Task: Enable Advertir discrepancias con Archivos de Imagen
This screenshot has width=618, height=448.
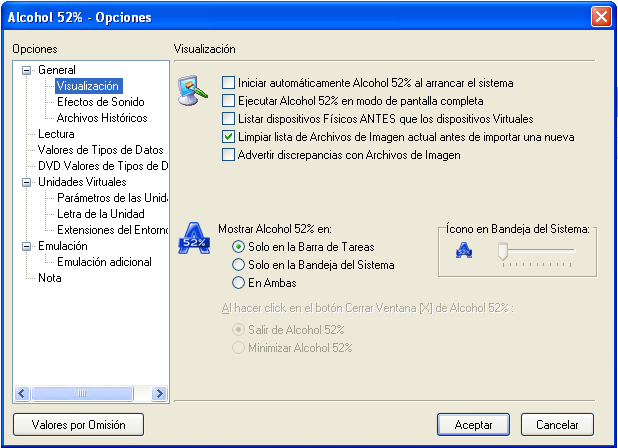Action: pos(228,155)
